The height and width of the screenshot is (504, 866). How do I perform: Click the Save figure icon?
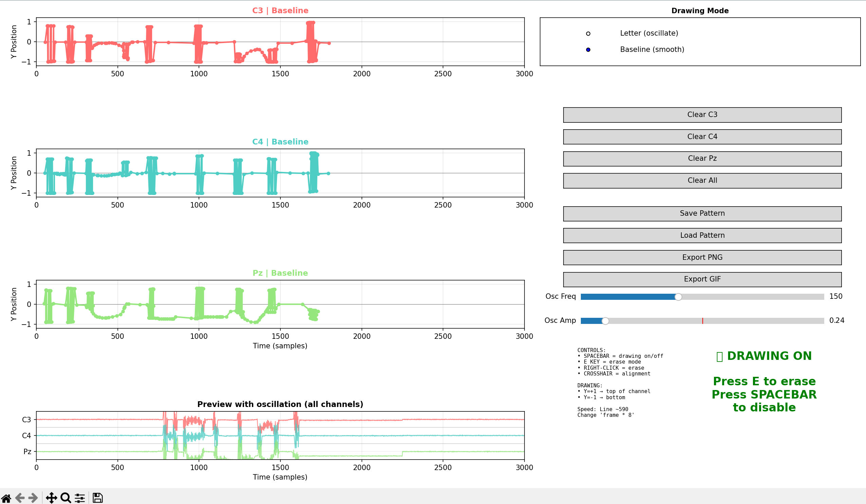[97, 498]
